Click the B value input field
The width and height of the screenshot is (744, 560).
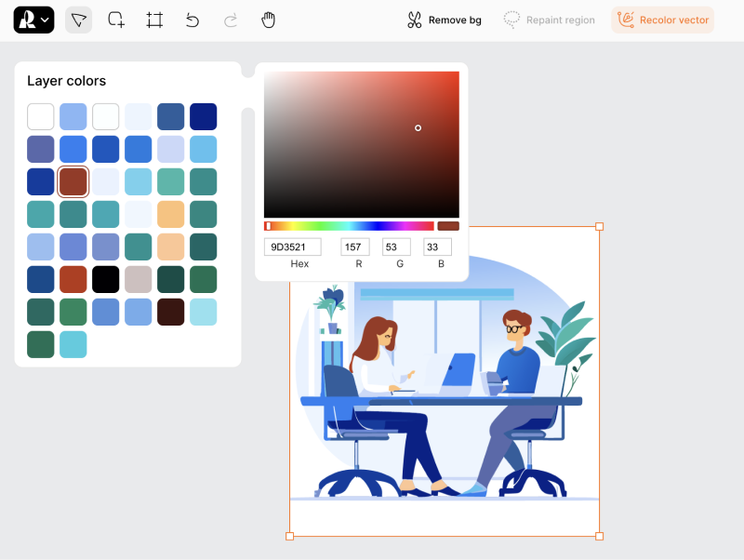pos(437,247)
